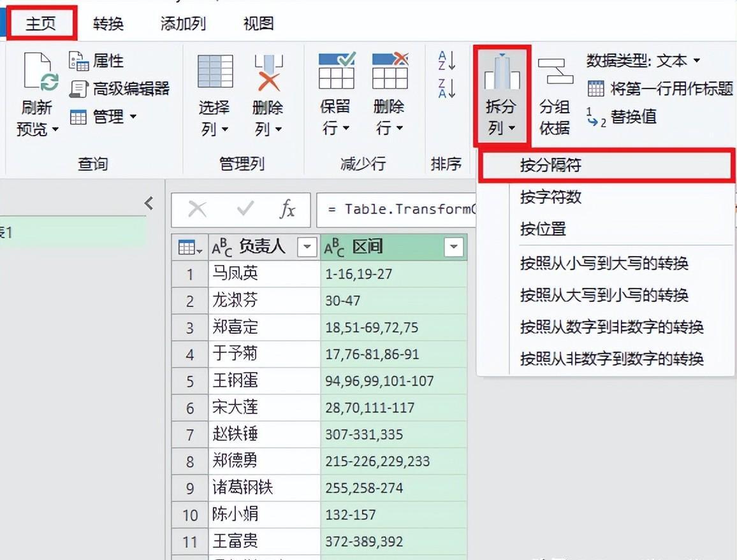Viewport: 737px width, 560px height.
Task: Cancel formula with the X icon
Action: pos(197,209)
